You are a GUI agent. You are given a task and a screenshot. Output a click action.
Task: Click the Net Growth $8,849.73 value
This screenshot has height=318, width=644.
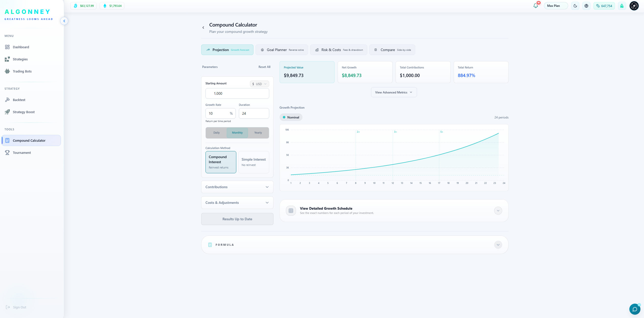[352, 76]
